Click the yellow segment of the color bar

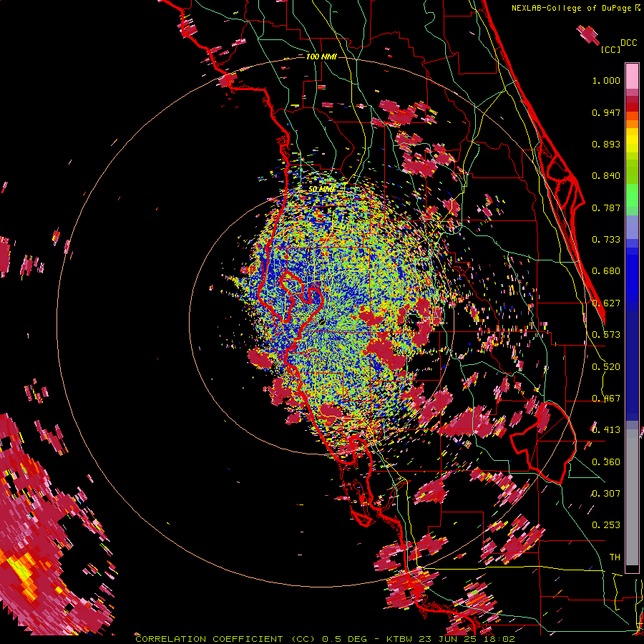coord(632,141)
